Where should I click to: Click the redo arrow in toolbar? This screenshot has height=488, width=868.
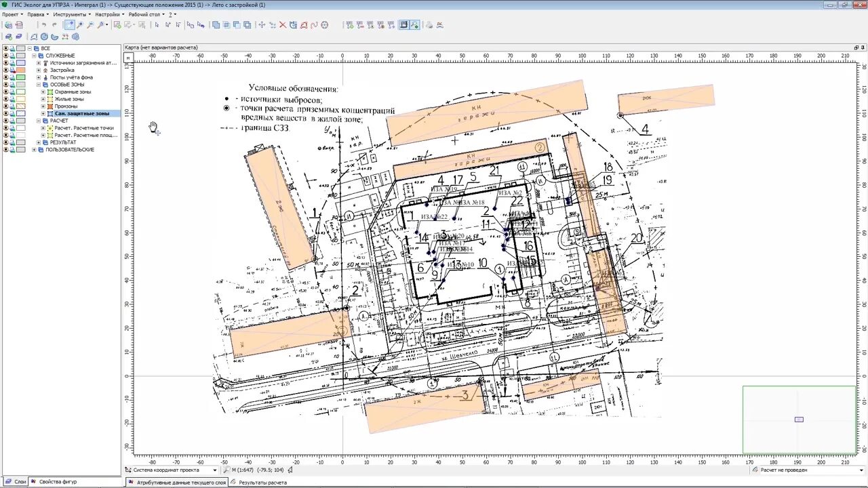pyautogui.click(x=54, y=24)
